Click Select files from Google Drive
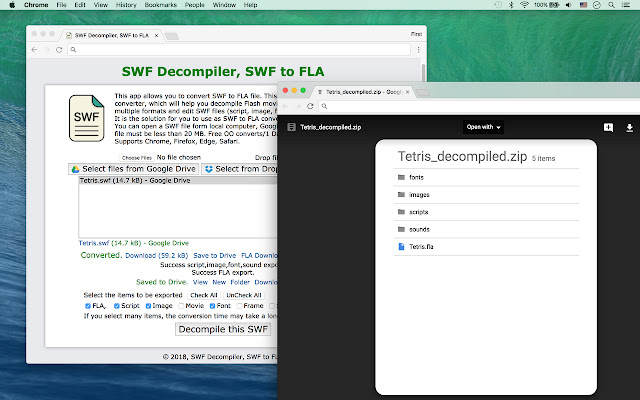This screenshot has height=400, width=640. point(132,169)
